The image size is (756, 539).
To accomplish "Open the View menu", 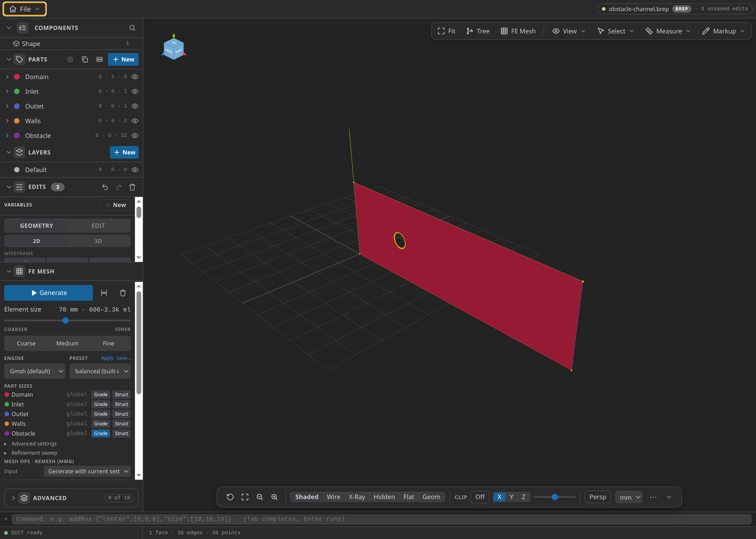I will click(569, 31).
